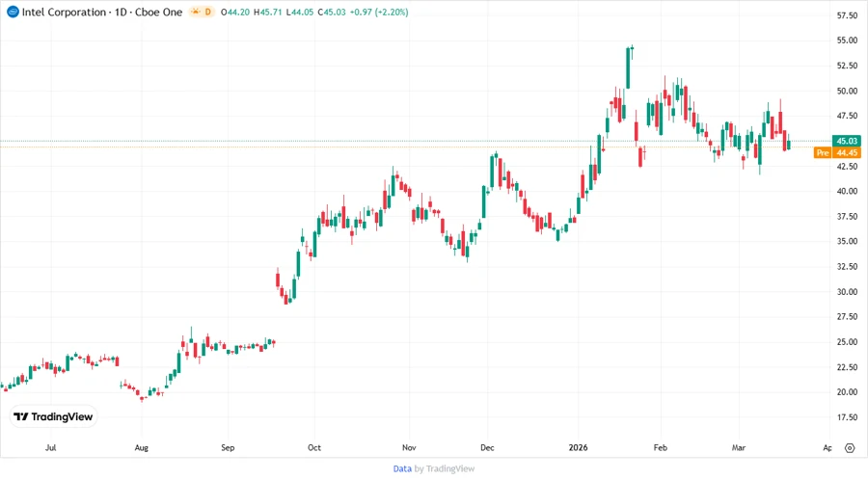
Task: Click the 52.50 price axis label
Action: coord(847,66)
